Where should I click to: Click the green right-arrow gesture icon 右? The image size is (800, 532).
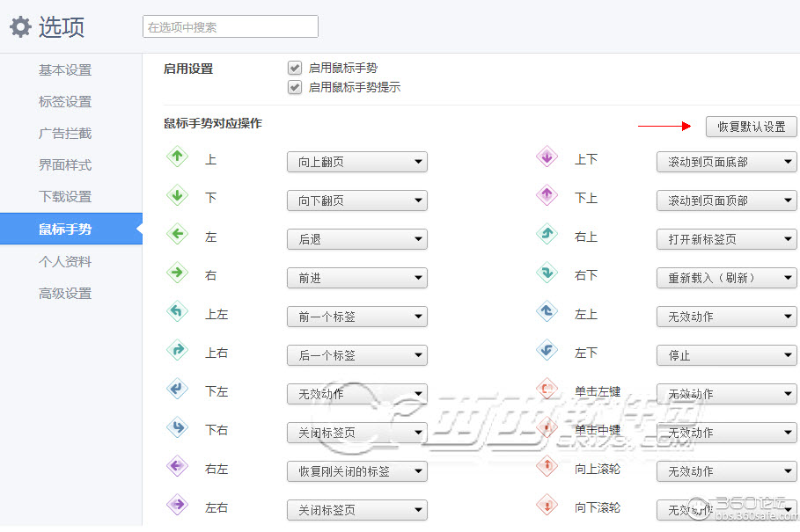(x=178, y=273)
